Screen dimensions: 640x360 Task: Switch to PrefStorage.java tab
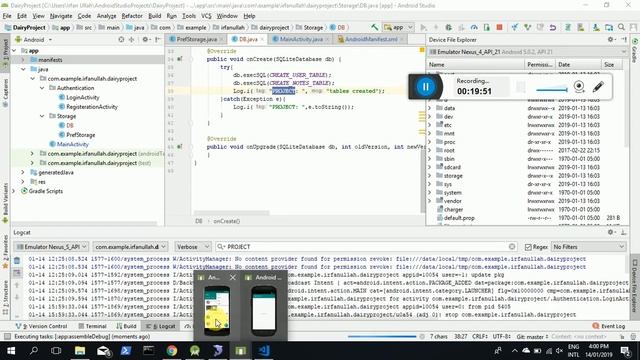[x=196, y=39]
